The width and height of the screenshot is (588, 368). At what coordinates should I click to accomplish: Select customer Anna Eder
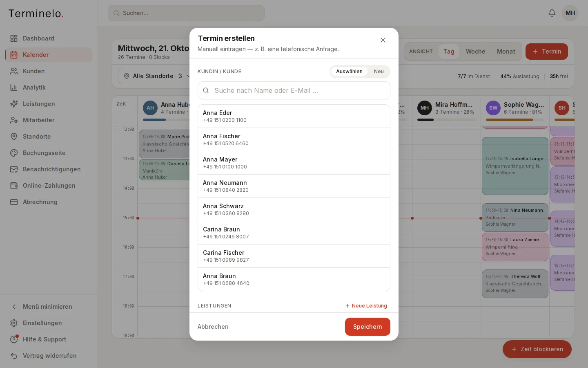294,116
